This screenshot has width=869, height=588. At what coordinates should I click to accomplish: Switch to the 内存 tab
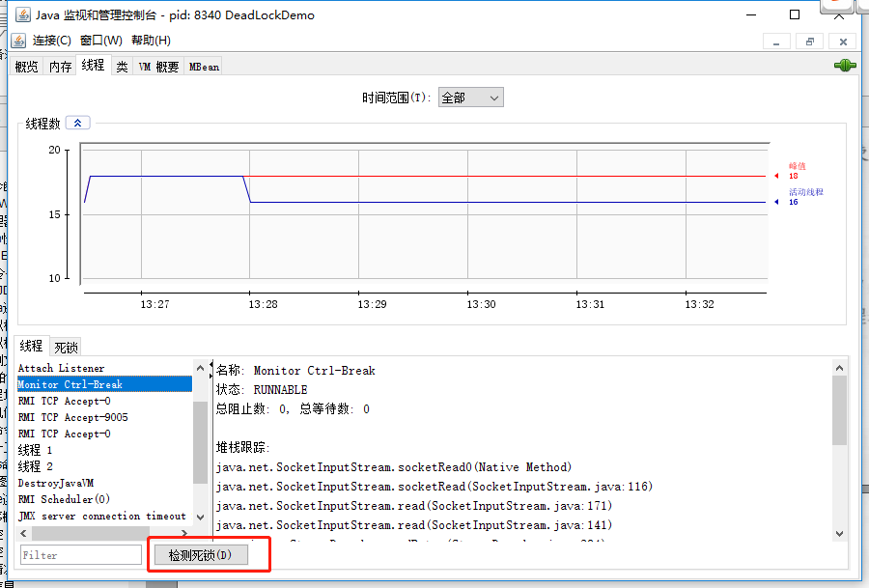click(61, 67)
